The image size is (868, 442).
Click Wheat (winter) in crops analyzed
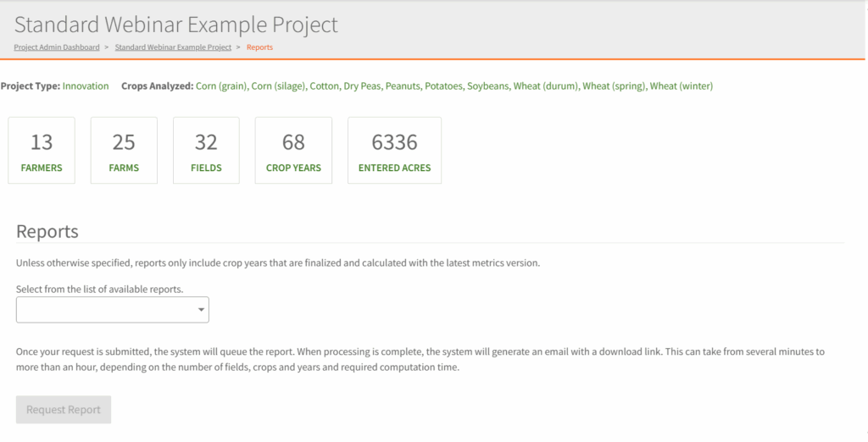pos(682,86)
